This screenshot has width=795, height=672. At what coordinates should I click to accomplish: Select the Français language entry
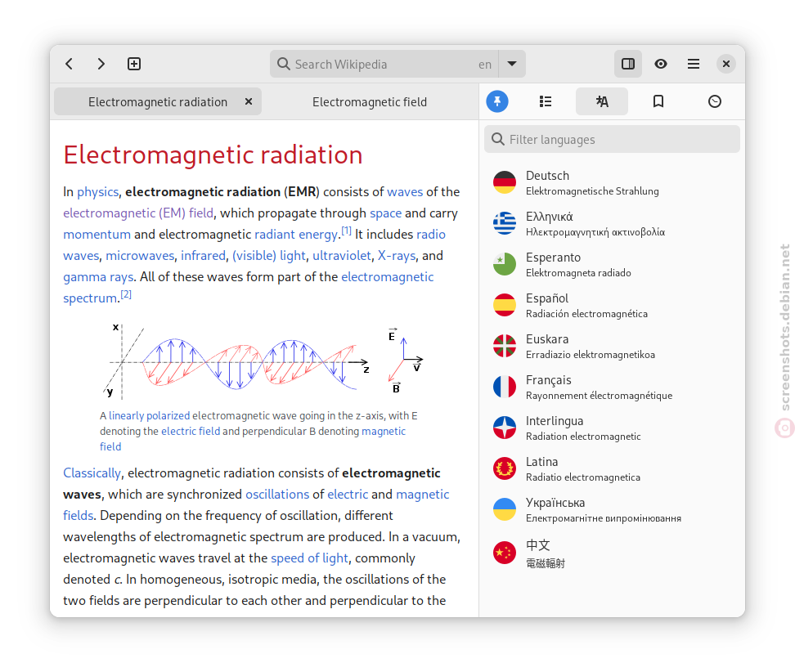pos(612,388)
